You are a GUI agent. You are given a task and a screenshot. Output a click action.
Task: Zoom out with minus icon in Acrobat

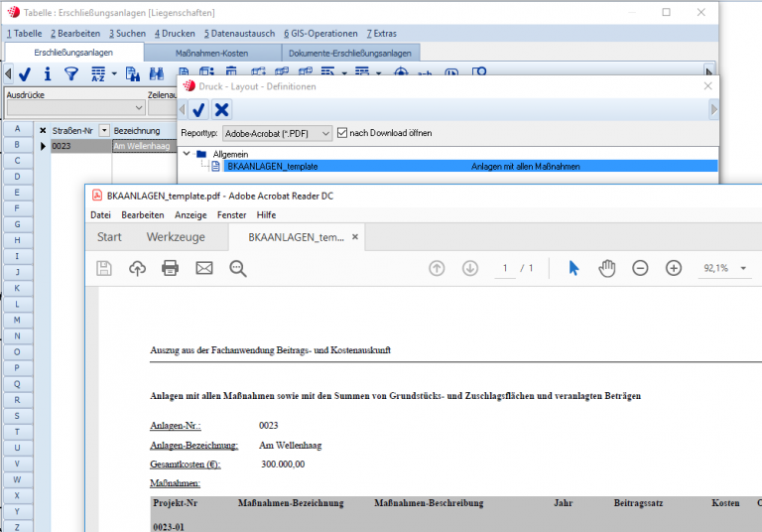coord(640,268)
